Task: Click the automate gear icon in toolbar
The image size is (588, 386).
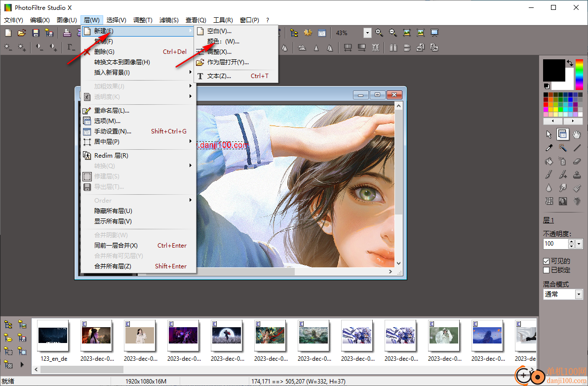Action: [308, 33]
